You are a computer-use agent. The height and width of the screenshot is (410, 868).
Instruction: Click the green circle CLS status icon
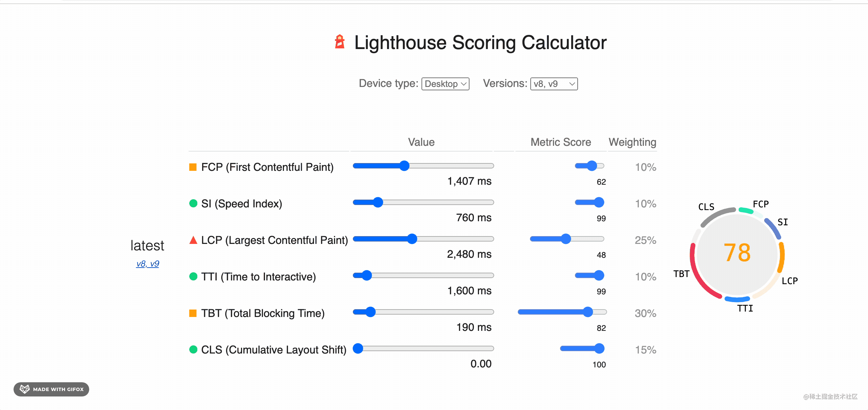click(193, 349)
